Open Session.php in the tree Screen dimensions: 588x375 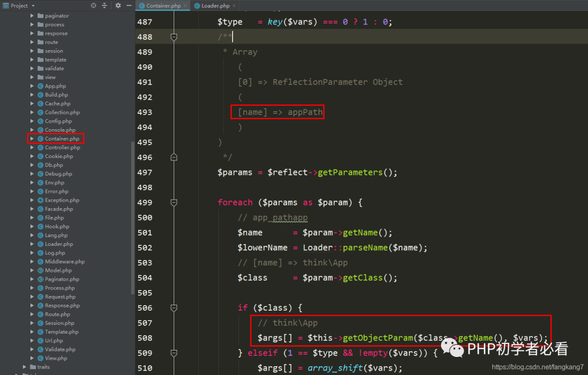point(60,323)
